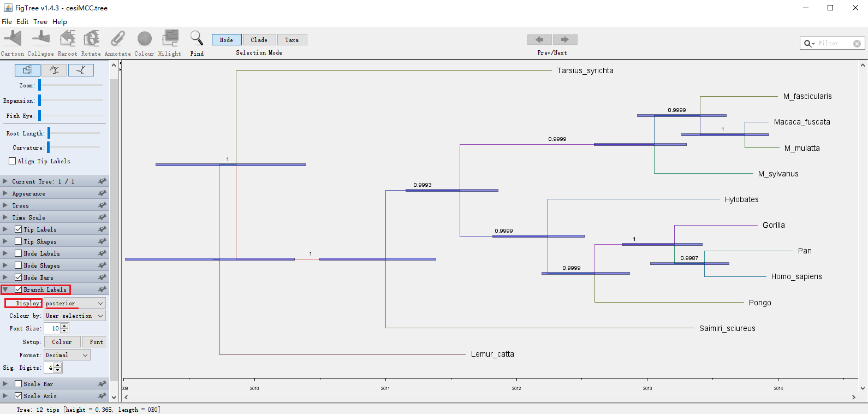
Task: Open Find with the magnifier icon
Action: (x=197, y=39)
